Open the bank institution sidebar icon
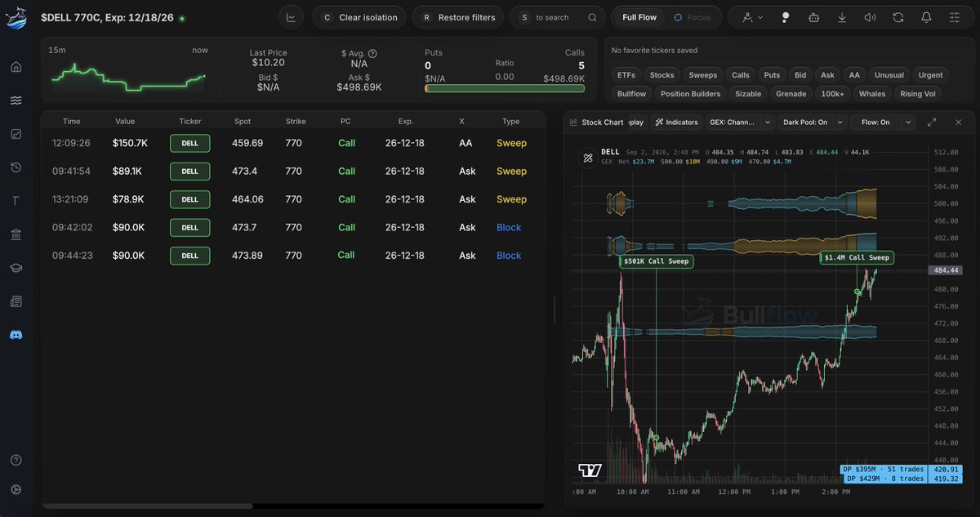The image size is (980, 517). pos(16,234)
